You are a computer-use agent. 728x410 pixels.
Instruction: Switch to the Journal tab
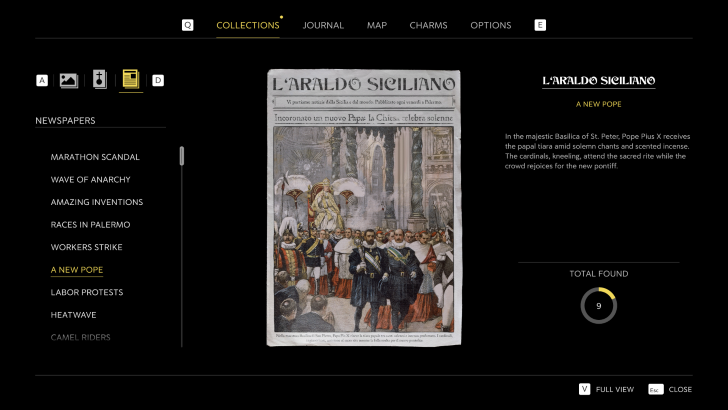tap(323, 25)
